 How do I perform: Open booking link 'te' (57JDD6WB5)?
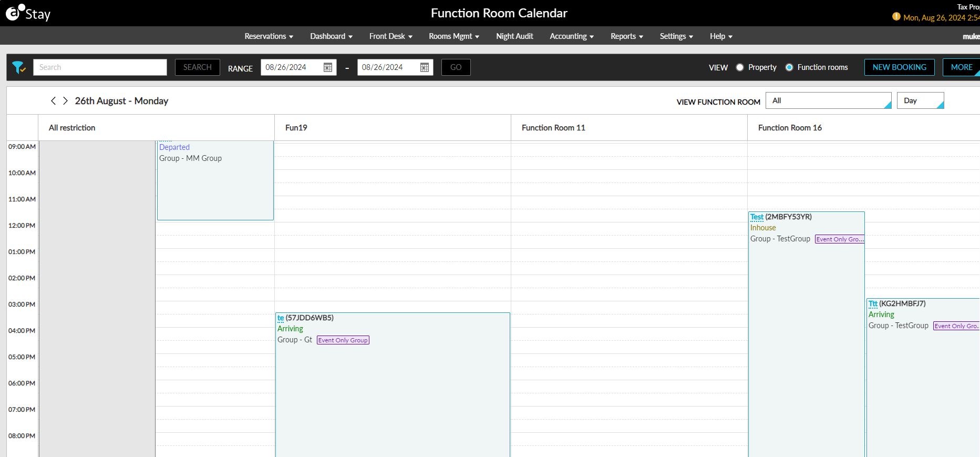click(281, 318)
